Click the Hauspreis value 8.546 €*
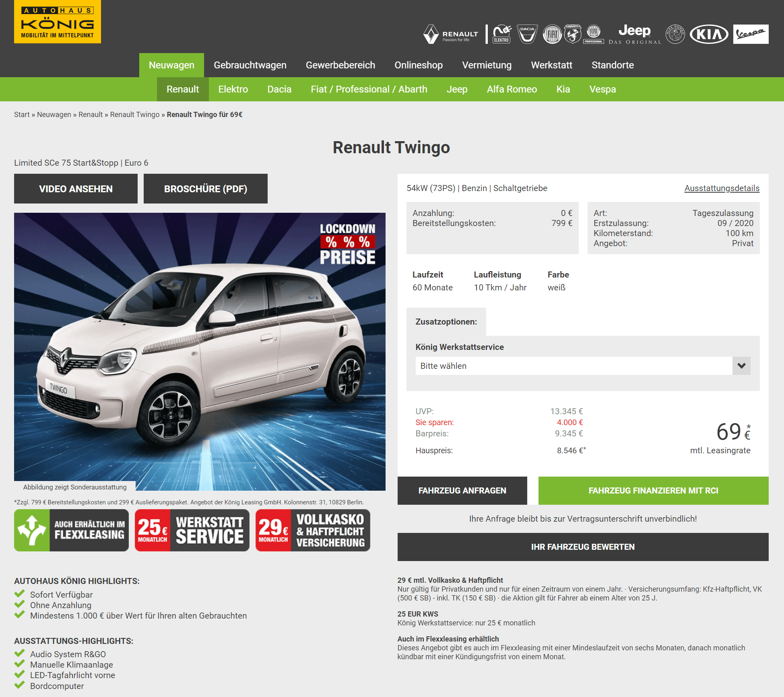The width and height of the screenshot is (784, 697). pos(571,450)
